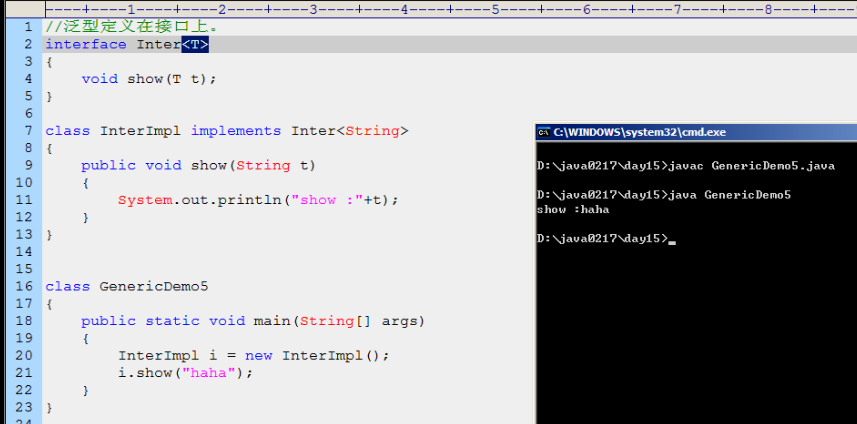Click 'class InterImpl' on line 7
Screen dimensions: 857x424
click(x=113, y=131)
